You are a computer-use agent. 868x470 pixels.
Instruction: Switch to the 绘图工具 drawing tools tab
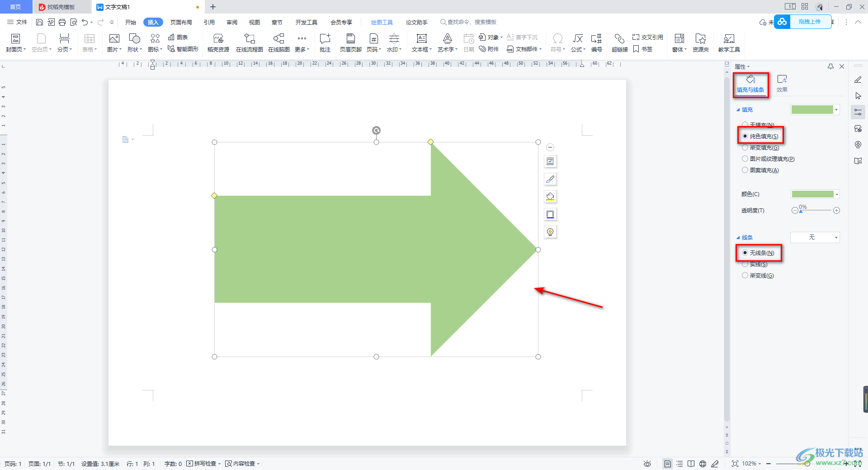(382, 22)
